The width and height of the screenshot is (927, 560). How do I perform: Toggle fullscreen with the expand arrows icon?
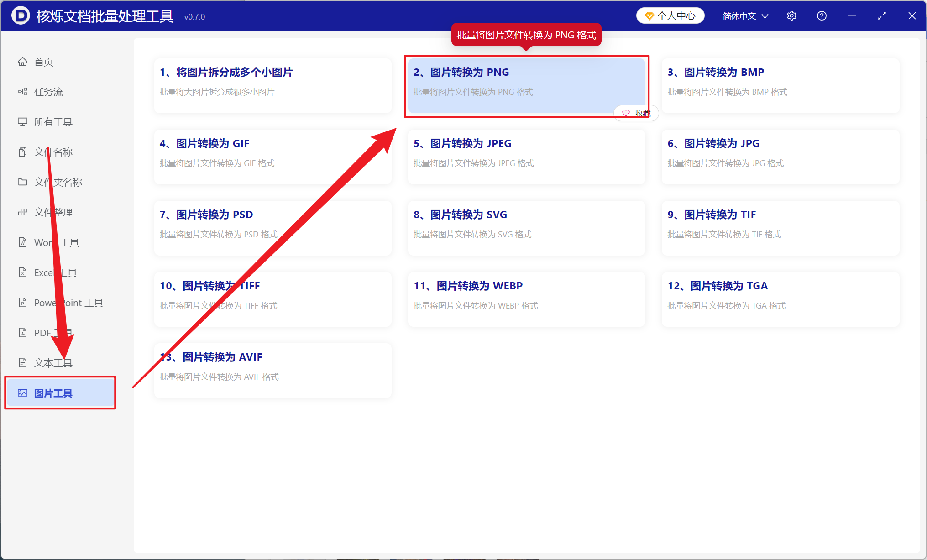(882, 16)
